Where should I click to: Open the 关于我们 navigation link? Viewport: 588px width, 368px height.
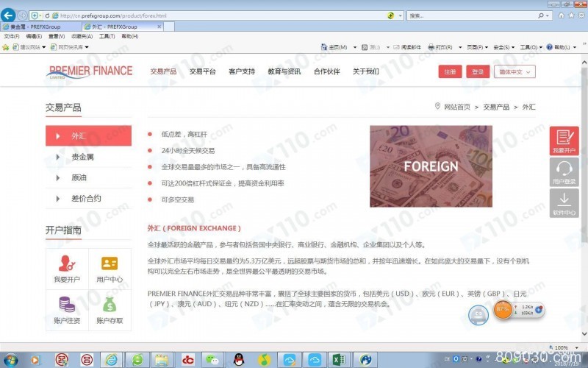point(365,71)
